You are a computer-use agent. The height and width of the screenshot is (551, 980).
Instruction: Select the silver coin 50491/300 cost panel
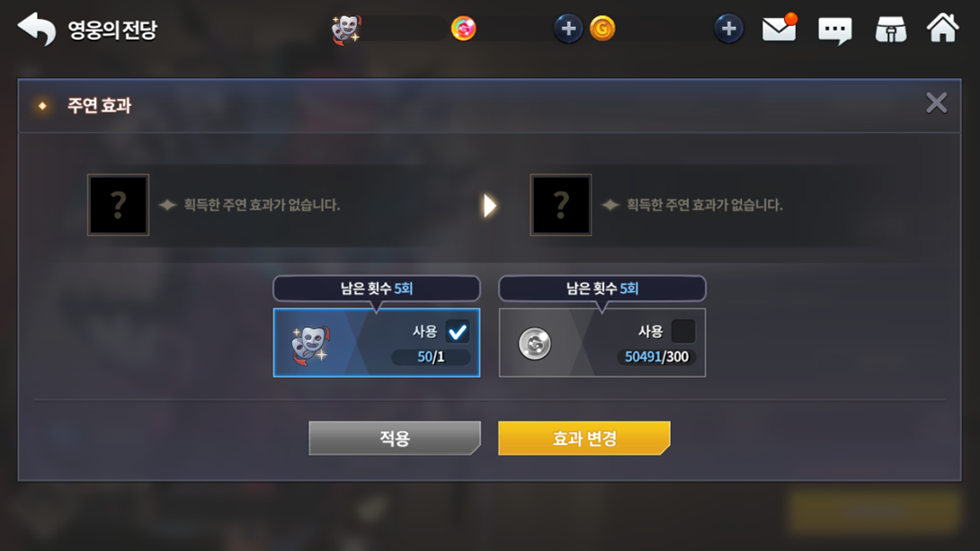click(x=601, y=342)
